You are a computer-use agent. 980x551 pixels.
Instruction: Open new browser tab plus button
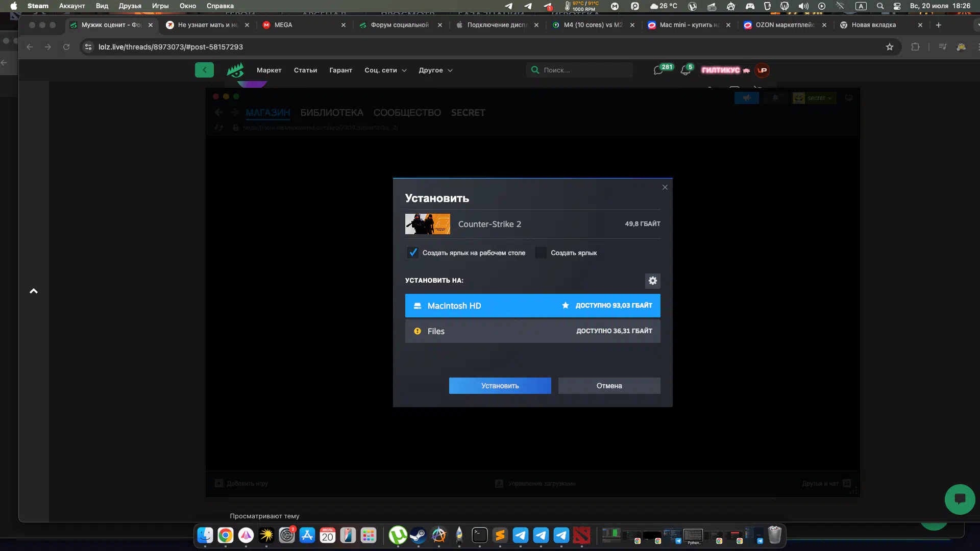pos(938,24)
